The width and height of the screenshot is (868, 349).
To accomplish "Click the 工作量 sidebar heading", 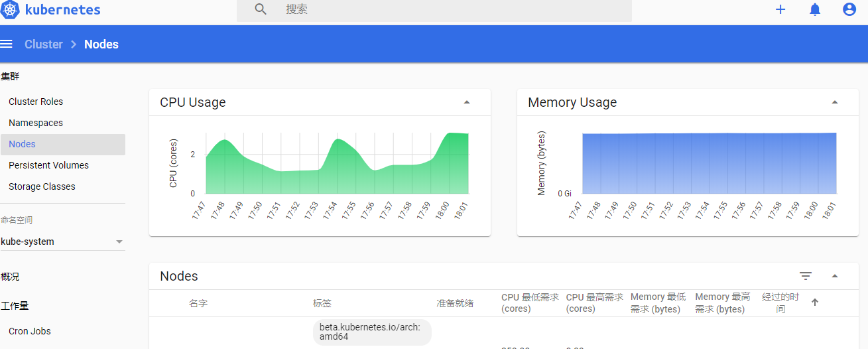I will tap(15, 306).
